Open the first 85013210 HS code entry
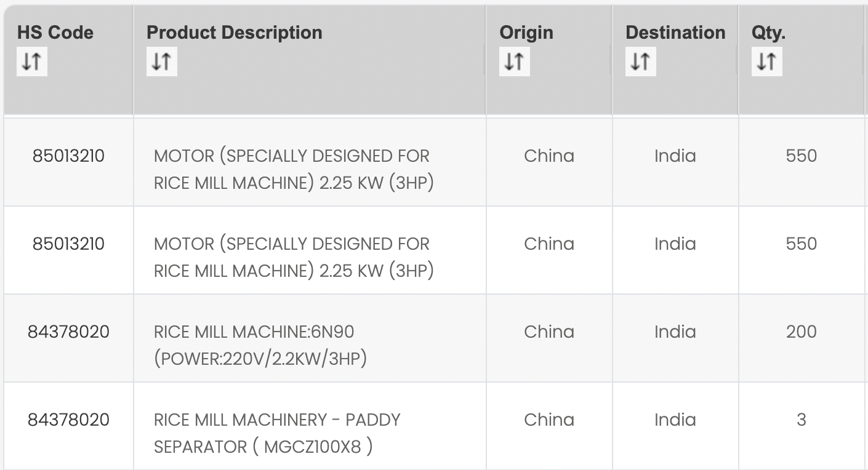 pyautogui.click(x=68, y=156)
